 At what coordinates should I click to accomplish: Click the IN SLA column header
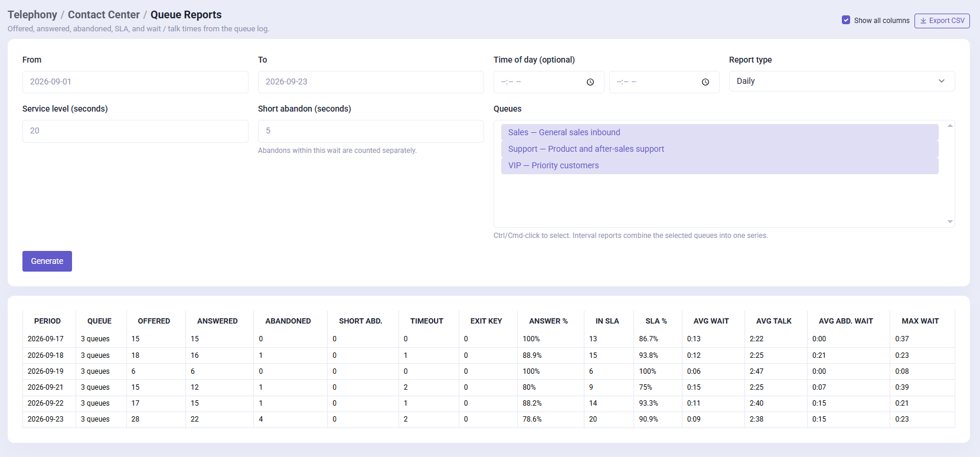(607, 321)
